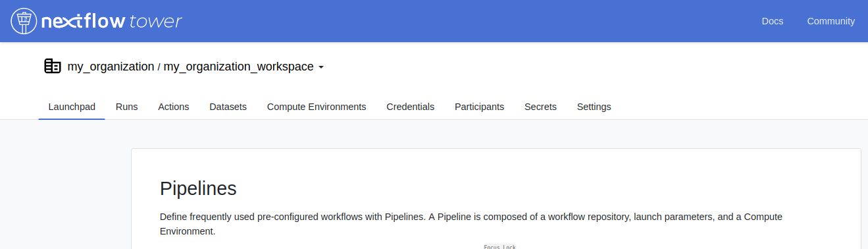This screenshot has width=868, height=249.
Task: Click the Pipelines heading
Action: click(x=198, y=188)
